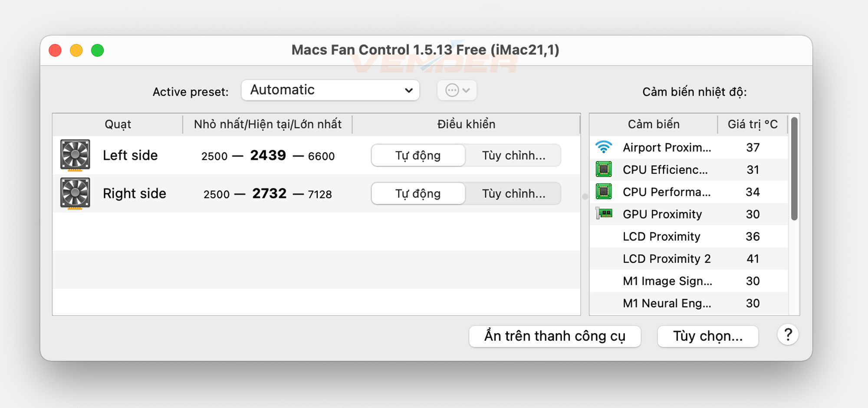Click the Cảm biến column header
Viewport: 868px width, 408px height.
[x=654, y=125]
